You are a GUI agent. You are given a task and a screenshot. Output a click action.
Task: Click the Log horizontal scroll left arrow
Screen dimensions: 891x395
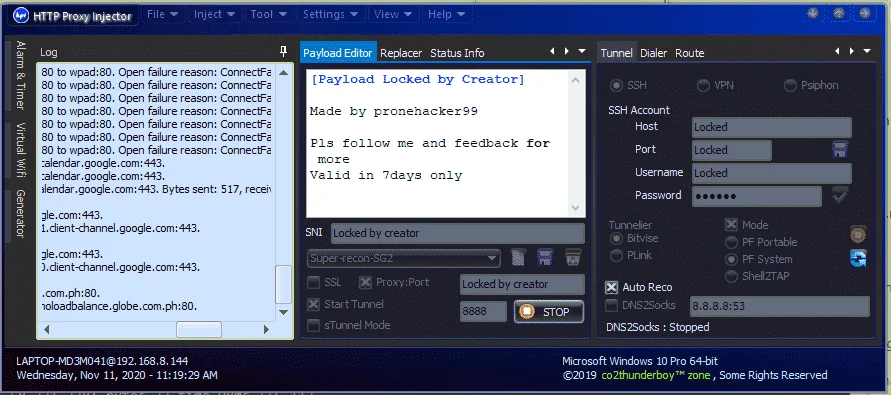click(x=47, y=329)
